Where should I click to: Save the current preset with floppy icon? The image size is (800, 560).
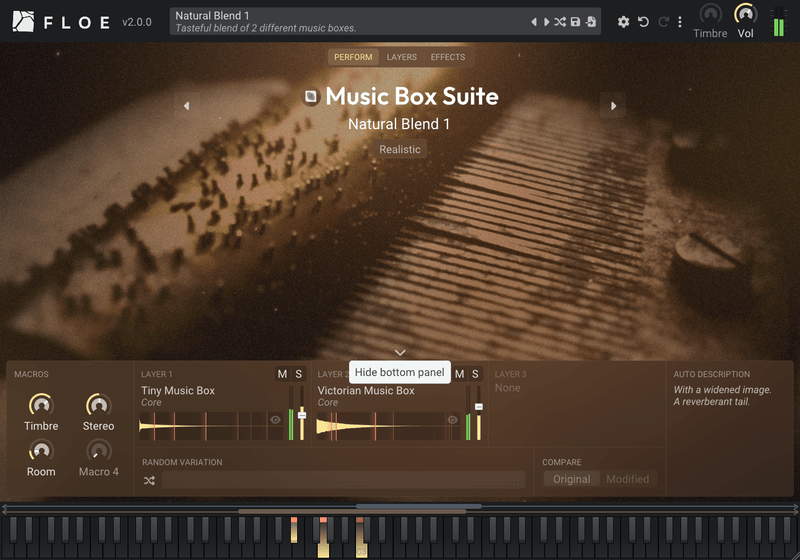576,22
